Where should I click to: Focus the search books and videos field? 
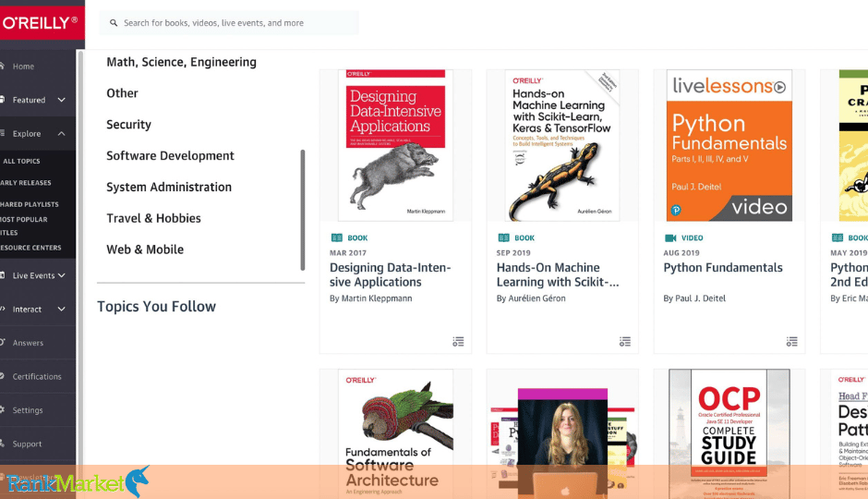pyautogui.click(x=229, y=23)
